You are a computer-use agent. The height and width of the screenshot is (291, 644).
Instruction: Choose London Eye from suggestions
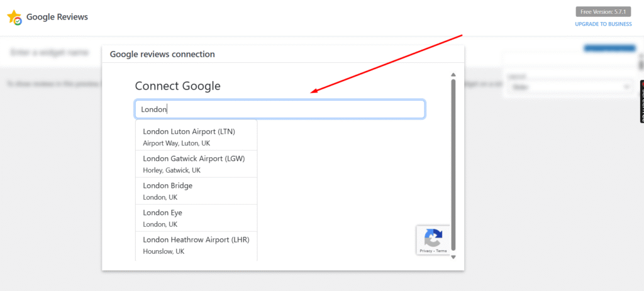pyautogui.click(x=196, y=218)
